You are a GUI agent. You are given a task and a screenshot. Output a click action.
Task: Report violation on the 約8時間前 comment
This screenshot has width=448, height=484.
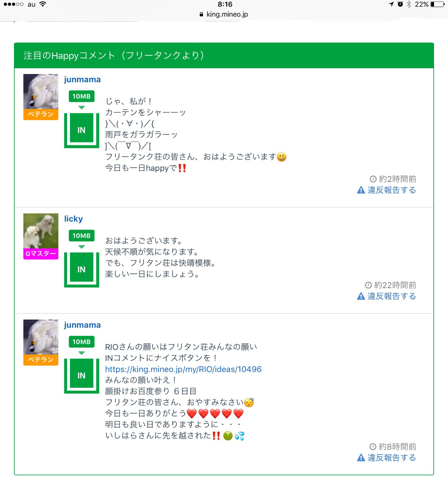(x=391, y=458)
